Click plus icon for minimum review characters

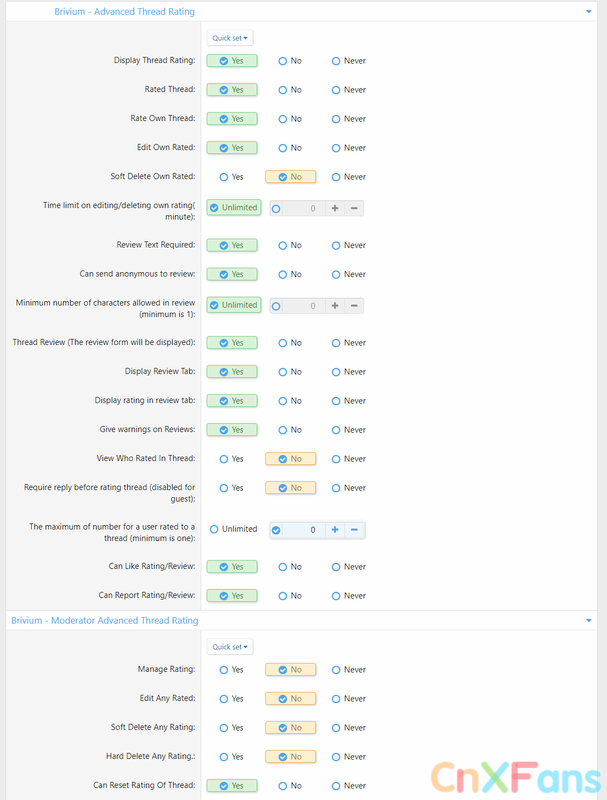[x=335, y=305]
